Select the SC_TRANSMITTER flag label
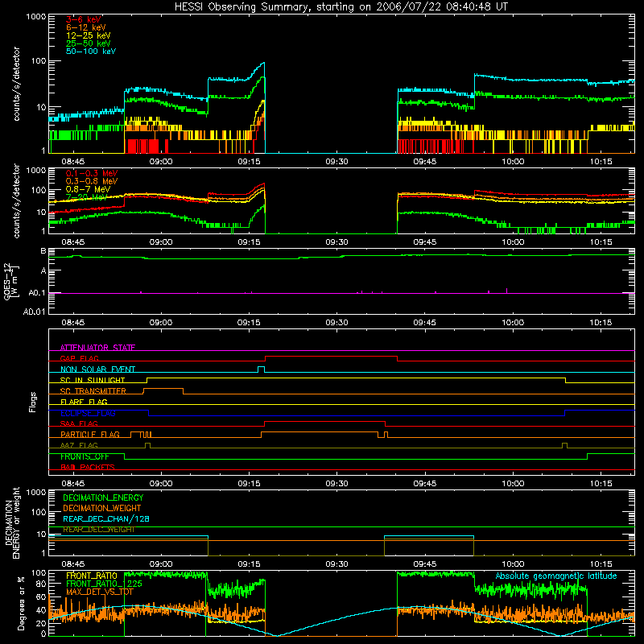This screenshot has width=644, height=644. click(93, 391)
